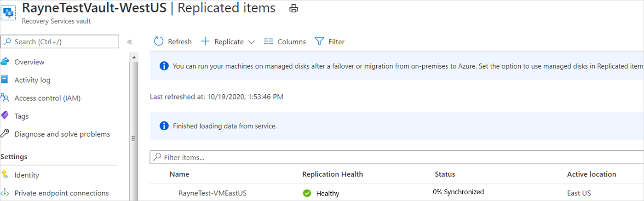Open the Identity settings page
This screenshot has width=644, height=201.
click(27, 175)
